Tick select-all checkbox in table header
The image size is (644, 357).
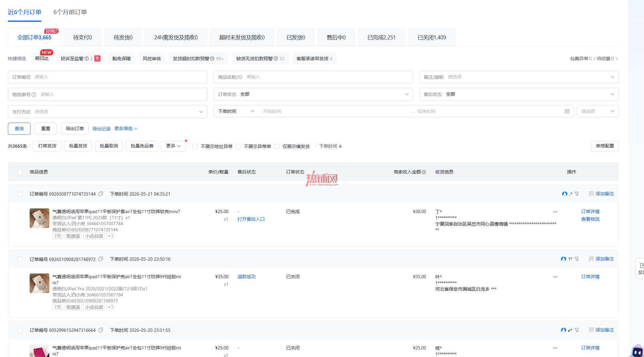pos(20,172)
